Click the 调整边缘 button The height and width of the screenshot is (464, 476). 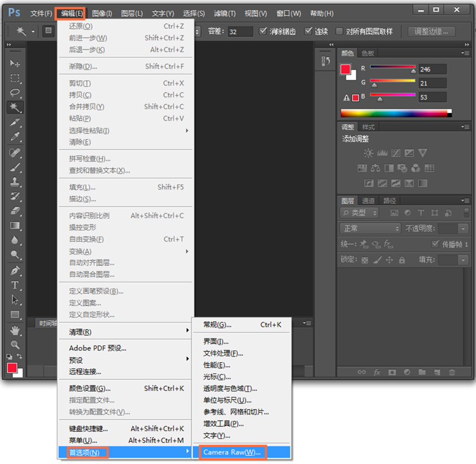point(431,31)
